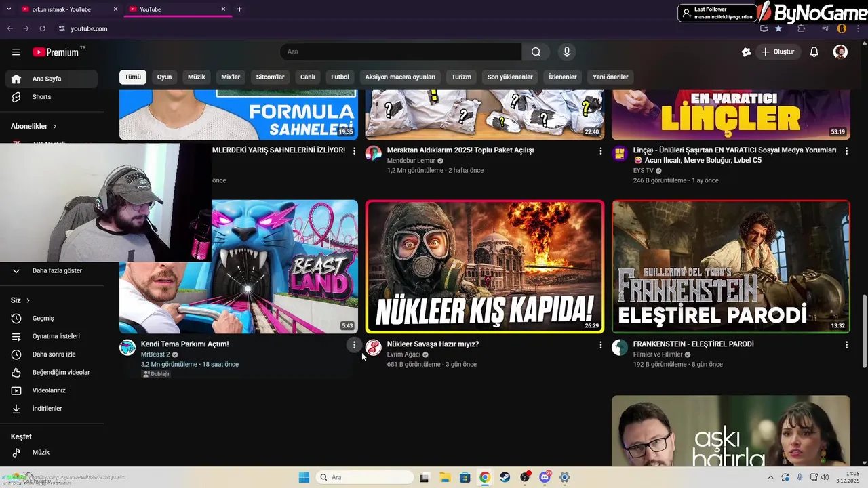
Task: Open MrBeast 2 channel link
Action: [155, 354]
